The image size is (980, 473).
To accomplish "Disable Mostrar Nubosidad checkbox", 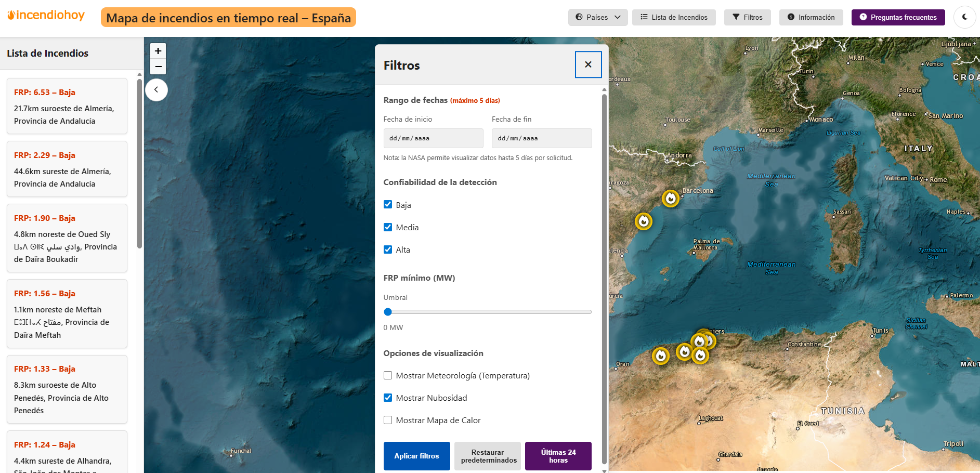I will tap(388, 398).
